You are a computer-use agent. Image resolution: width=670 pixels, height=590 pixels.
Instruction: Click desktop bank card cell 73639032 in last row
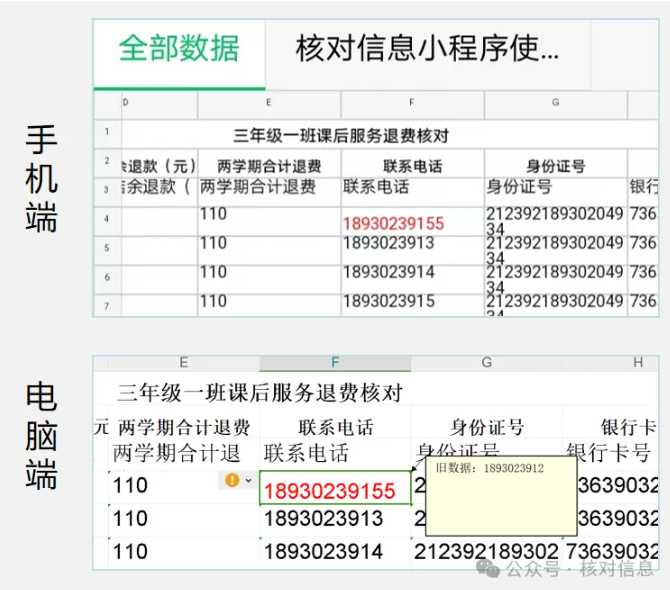(610, 553)
